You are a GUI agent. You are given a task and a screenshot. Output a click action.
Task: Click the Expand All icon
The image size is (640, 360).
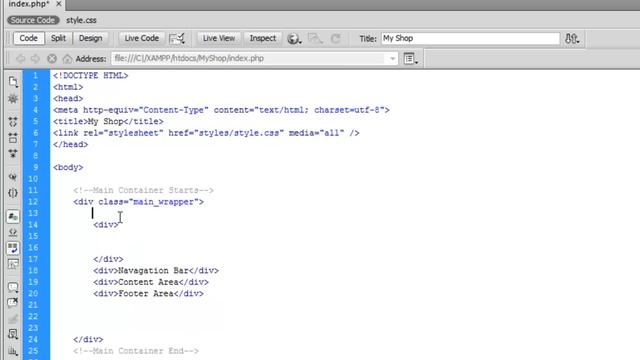13,153
